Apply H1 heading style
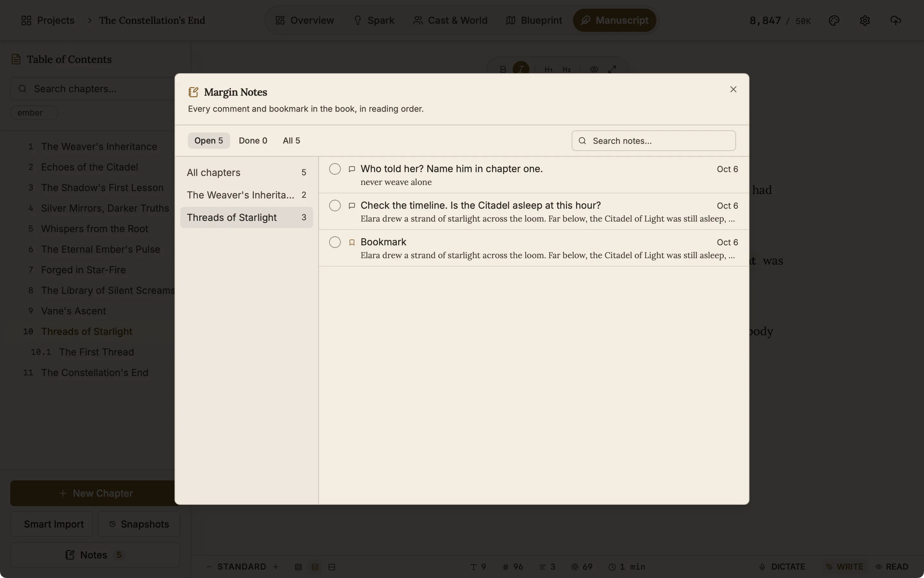 [x=549, y=69]
